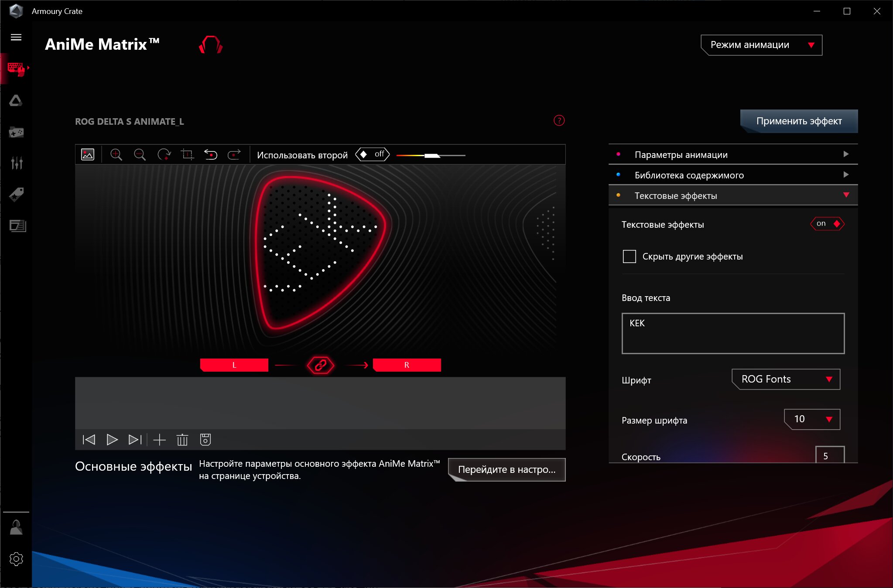The image size is (893, 588).
Task: Open 'Режим анимации' dropdown
Action: point(761,45)
